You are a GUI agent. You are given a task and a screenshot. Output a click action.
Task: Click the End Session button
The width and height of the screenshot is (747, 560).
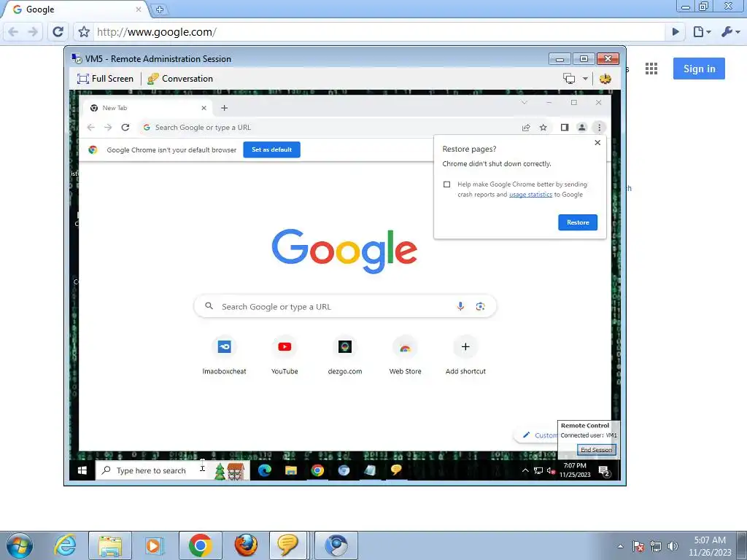[x=596, y=449]
